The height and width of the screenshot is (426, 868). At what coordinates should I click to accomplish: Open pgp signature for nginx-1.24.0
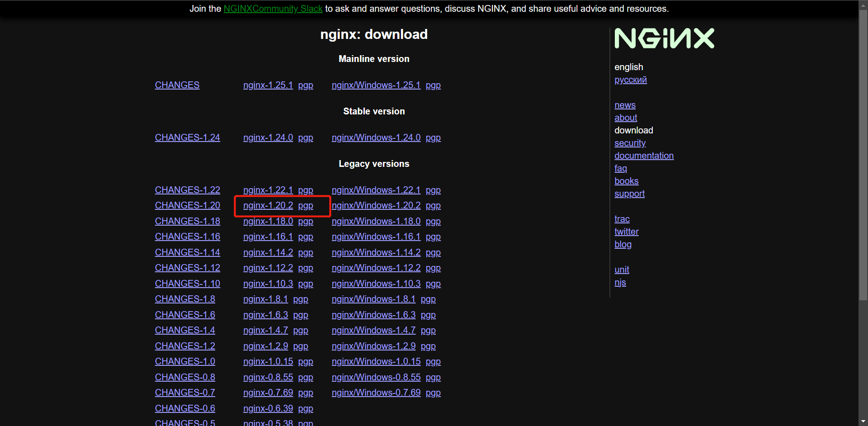(x=306, y=137)
